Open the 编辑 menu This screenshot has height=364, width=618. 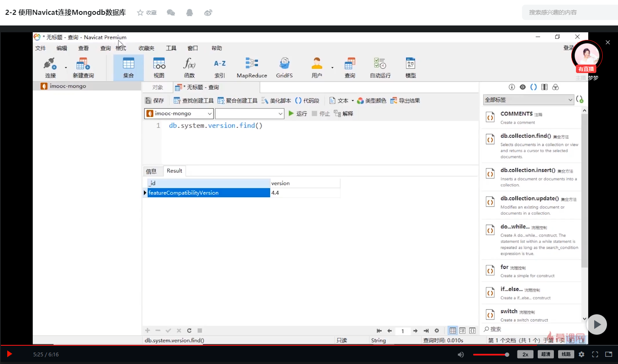(x=62, y=48)
